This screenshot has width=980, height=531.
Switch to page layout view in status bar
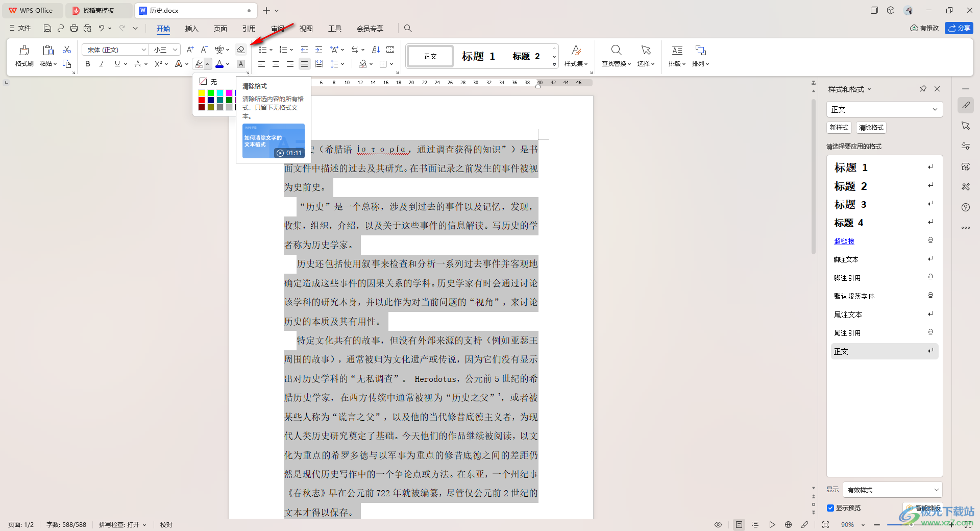739,524
